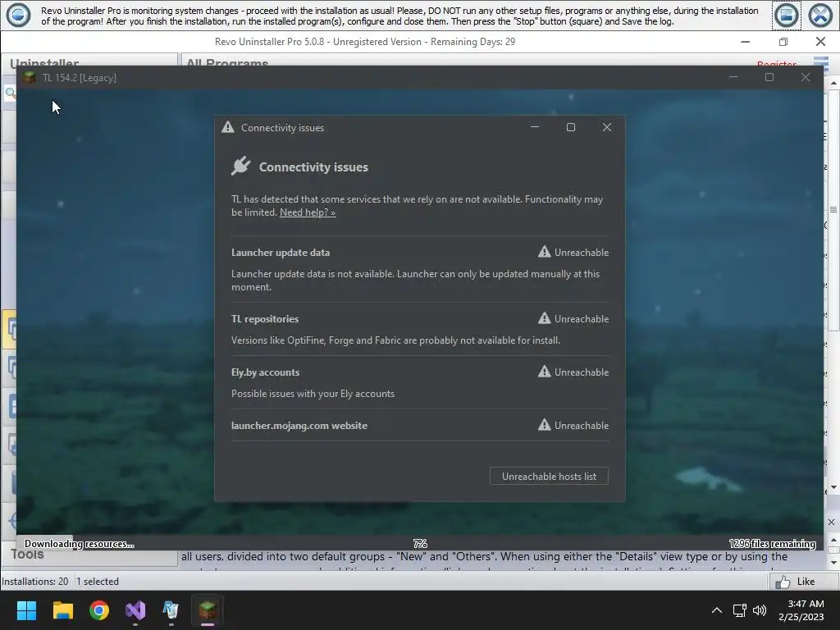Click the 1296 files remaining text
This screenshot has width=840, height=630.
pos(772,544)
